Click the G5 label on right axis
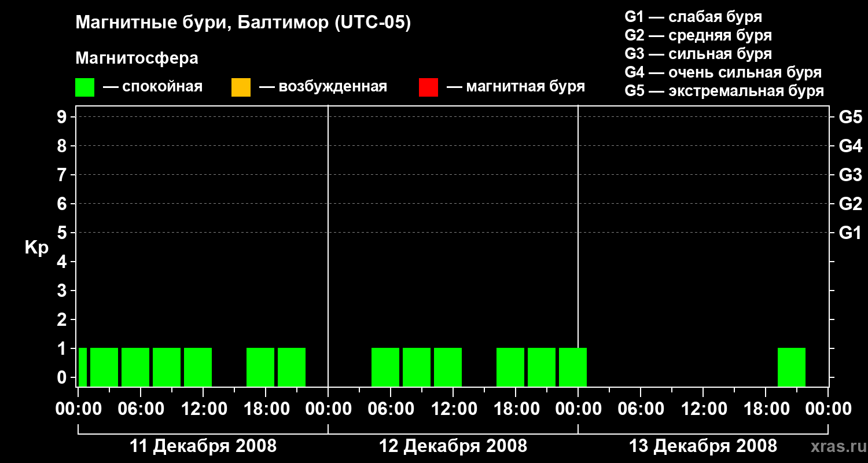Screen dimensions: 868x463 pos(850,117)
